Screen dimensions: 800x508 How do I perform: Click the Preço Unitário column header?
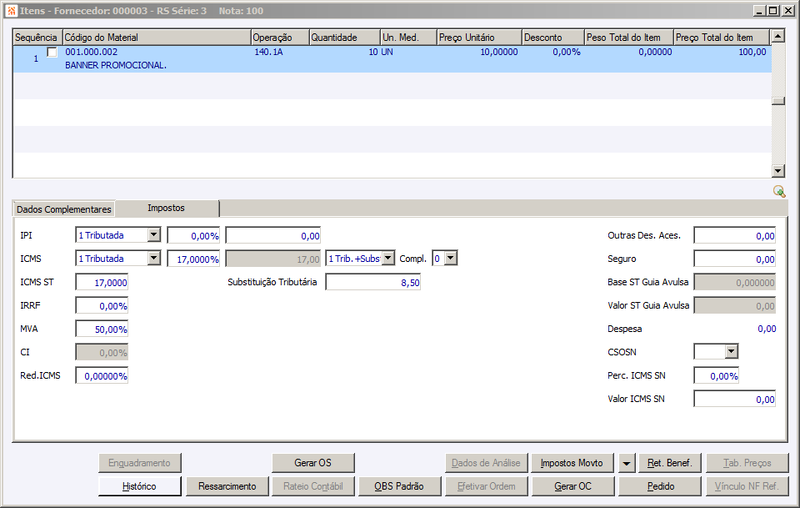[x=479, y=37]
